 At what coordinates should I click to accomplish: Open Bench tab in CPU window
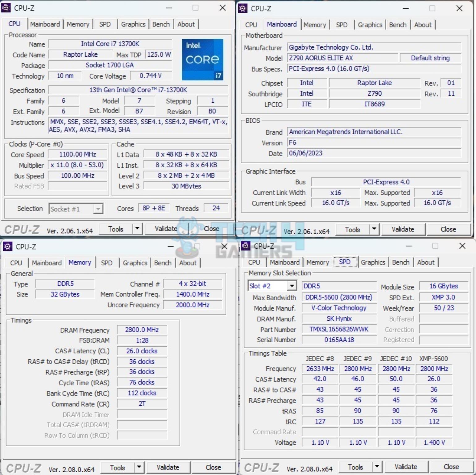click(x=161, y=24)
